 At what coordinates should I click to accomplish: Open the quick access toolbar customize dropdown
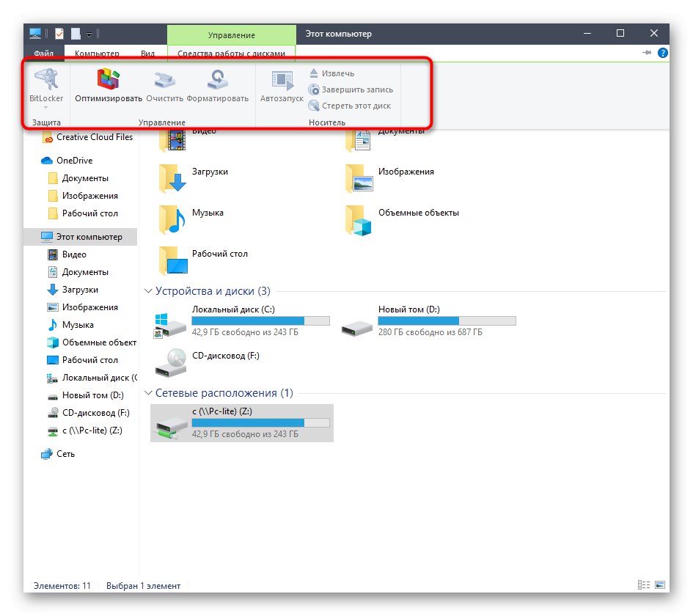(89, 34)
